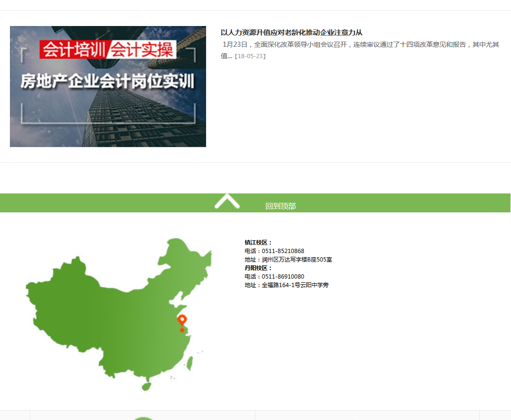This screenshot has width=511, height=420.
Task: Click the 镇江校区 campus heading
Action: [x=257, y=241]
